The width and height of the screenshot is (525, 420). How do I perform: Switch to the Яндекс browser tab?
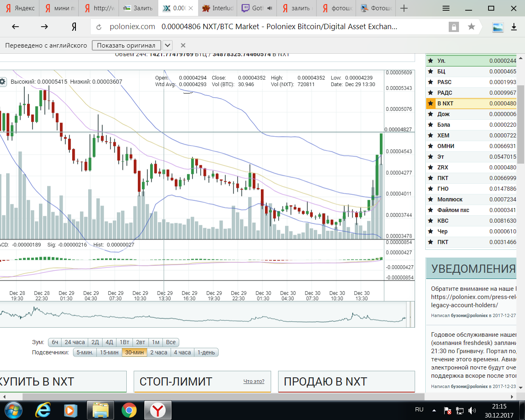(x=20, y=8)
